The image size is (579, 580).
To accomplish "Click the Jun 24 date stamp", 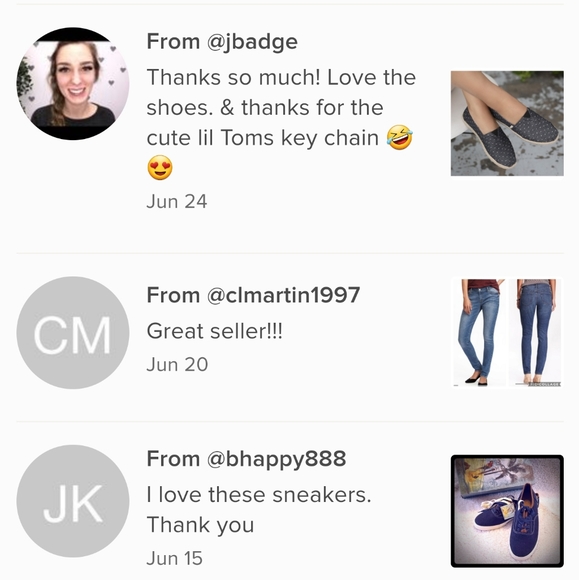I will coord(177,202).
